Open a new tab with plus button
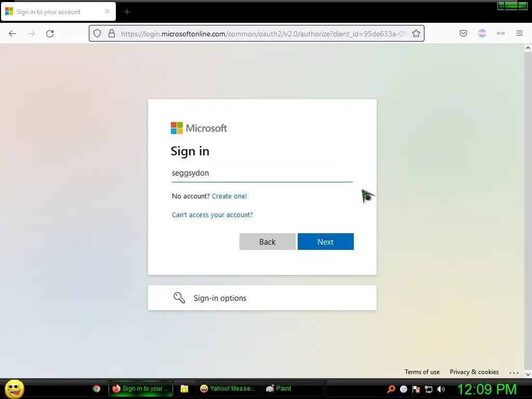The height and width of the screenshot is (399, 532). click(127, 12)
